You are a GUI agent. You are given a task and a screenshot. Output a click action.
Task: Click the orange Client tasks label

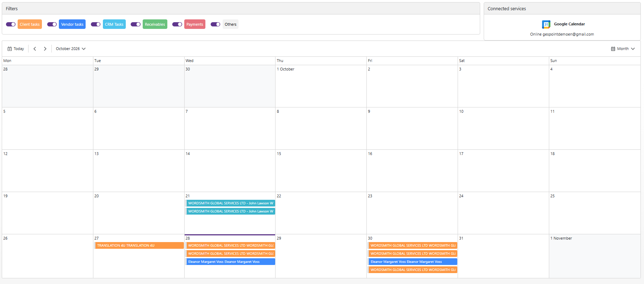30,24
